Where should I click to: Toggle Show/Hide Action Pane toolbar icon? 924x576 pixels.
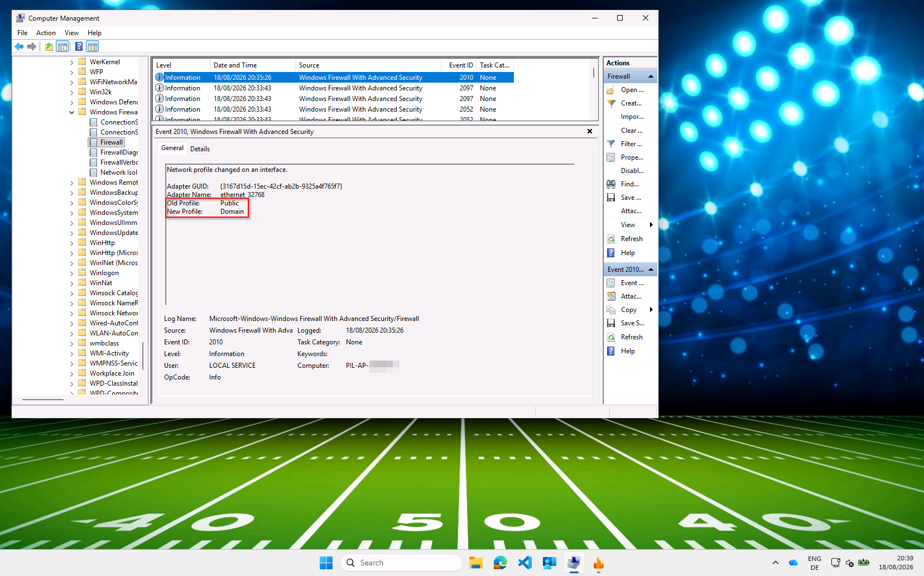pos(93,46)
